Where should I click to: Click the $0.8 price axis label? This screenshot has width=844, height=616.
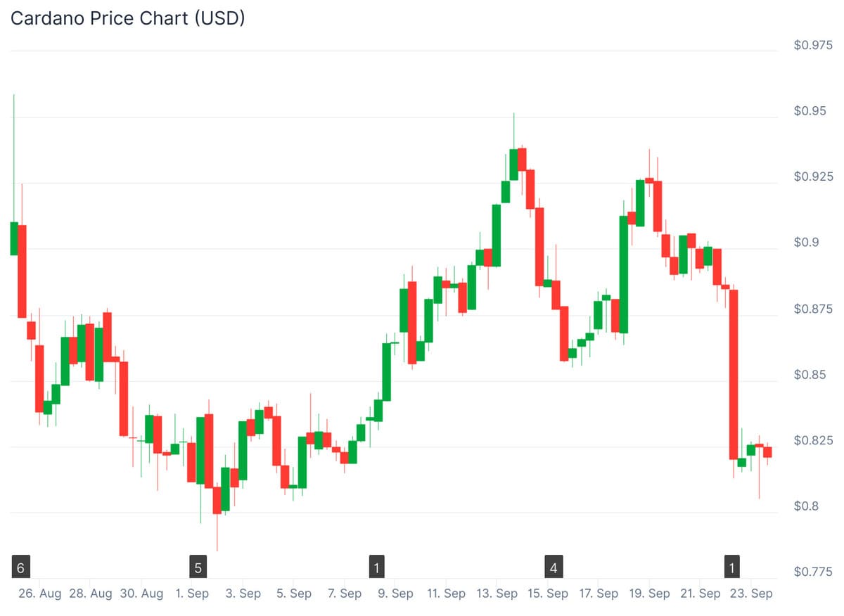[807, 506]
